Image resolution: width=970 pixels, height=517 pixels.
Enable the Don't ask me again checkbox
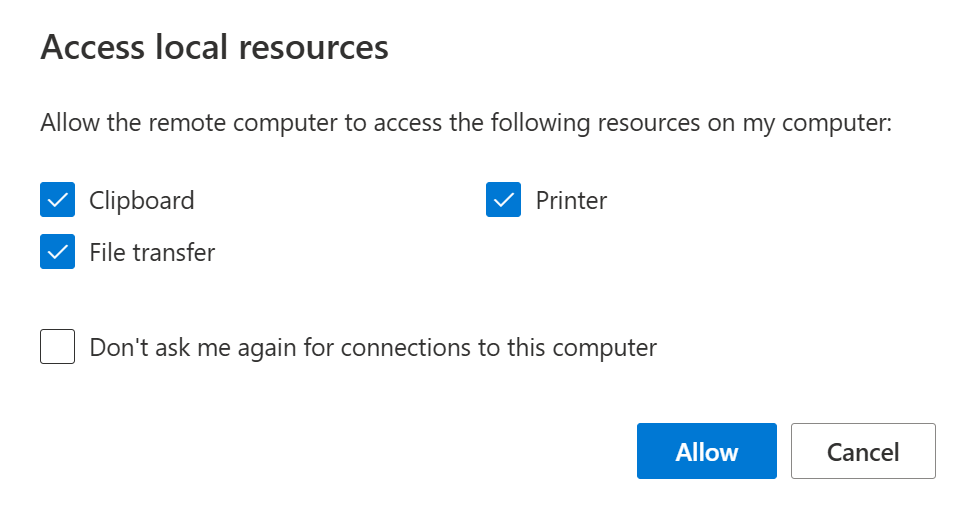click(x=58, y=347)
